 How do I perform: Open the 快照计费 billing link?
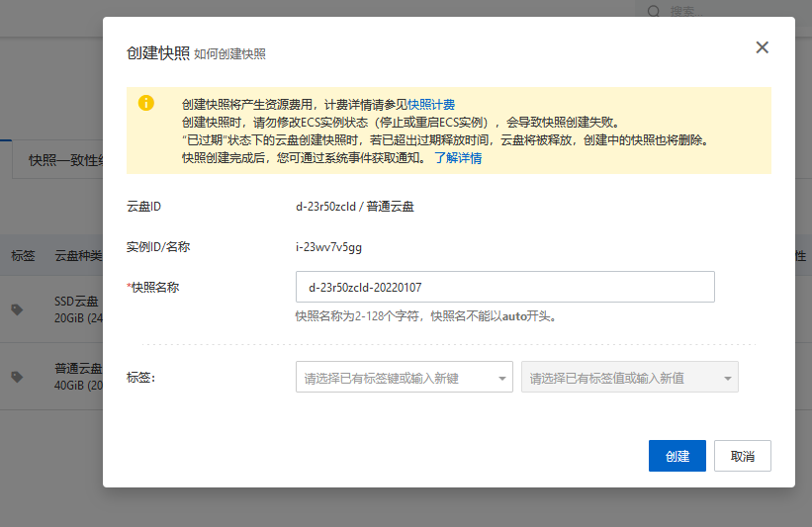pos(431,105)
